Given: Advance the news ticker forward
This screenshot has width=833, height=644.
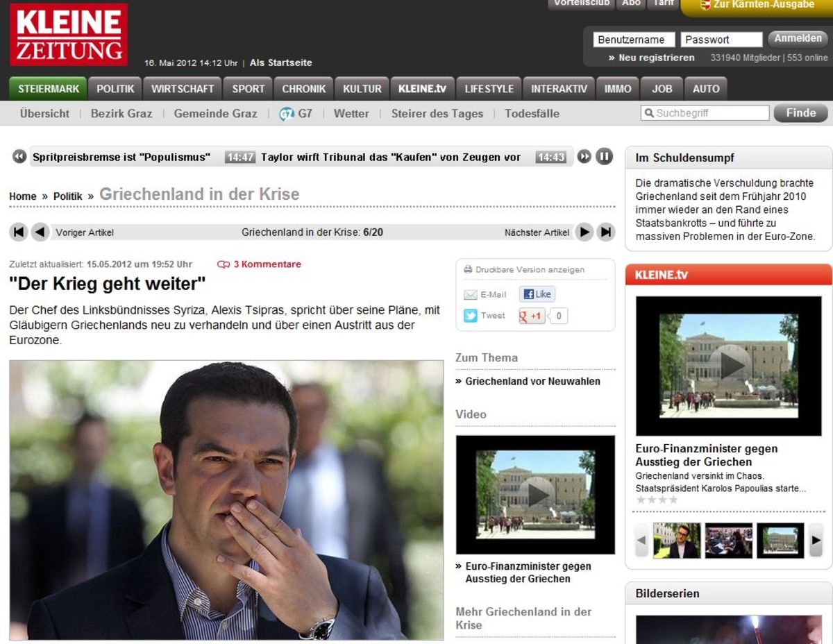Looking at the screenshot, I should click(x=584, y=157).
